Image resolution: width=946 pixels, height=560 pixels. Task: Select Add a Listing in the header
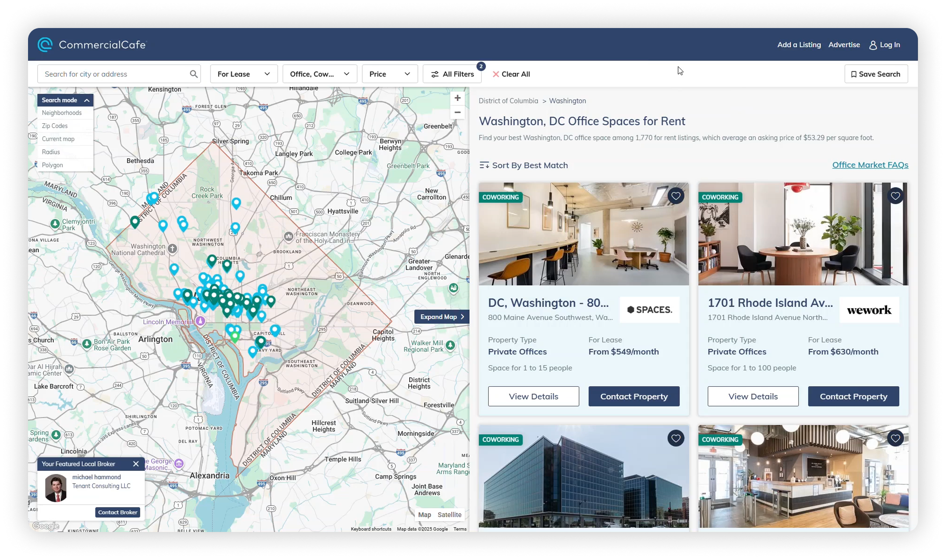pos(799,44)
